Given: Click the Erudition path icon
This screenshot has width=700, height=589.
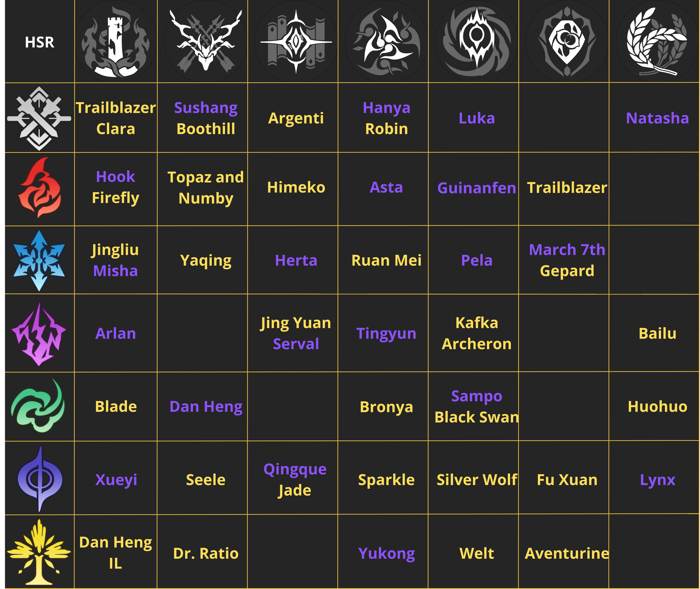Looking at the screenshot, I should [x=296, y=42].
